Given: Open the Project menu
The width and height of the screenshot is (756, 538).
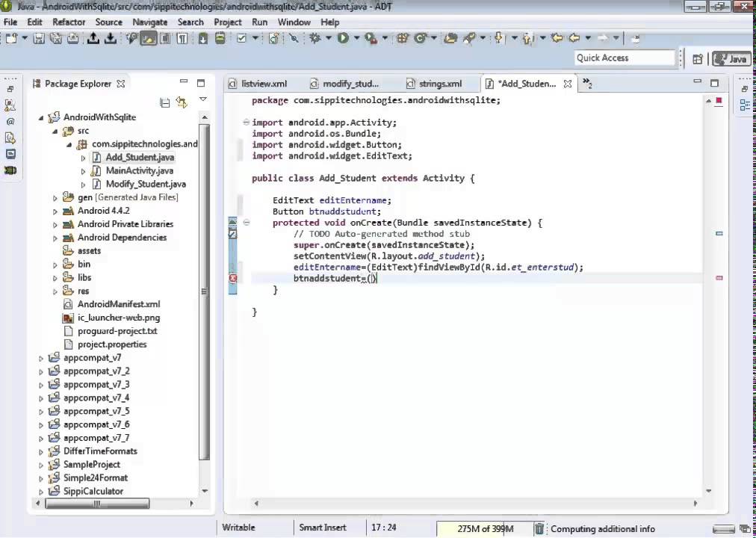Looking at the screenshot, I should pyautogui.click(x=228, y=22).
